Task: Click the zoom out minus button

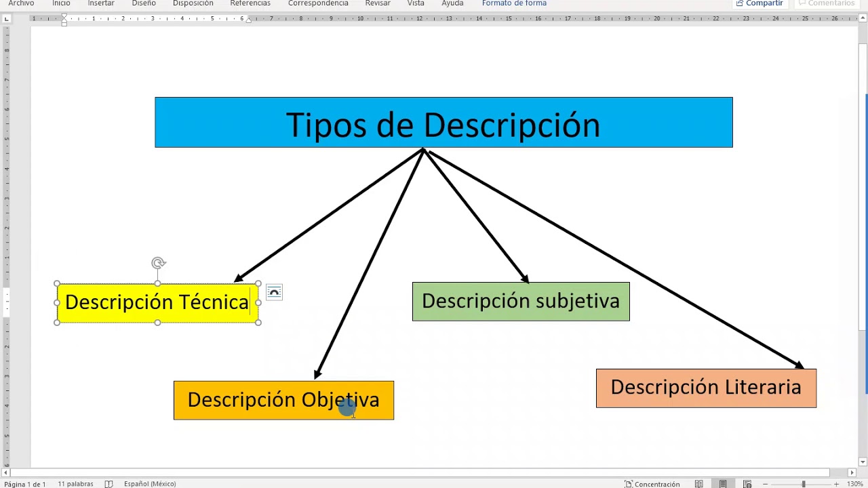Action: coord(766,484)
